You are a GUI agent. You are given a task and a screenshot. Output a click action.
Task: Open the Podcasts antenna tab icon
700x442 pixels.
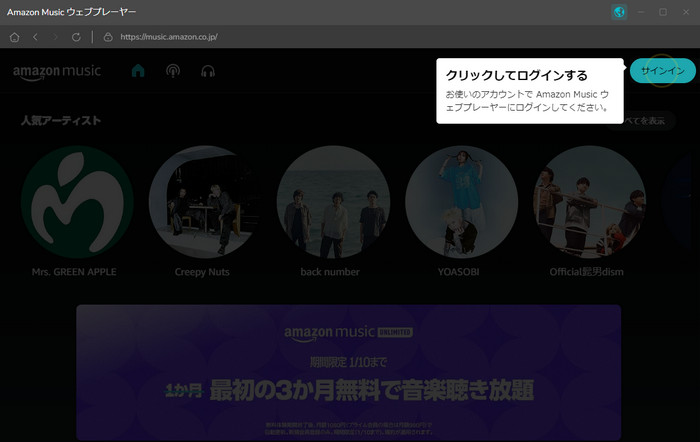click(173, 71)
